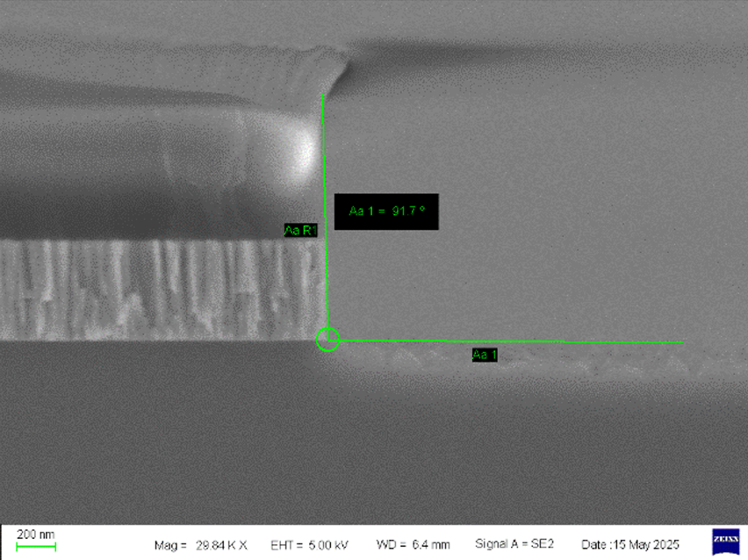Click the green circle at the angle vertex
748x560 pixels.
327,340
